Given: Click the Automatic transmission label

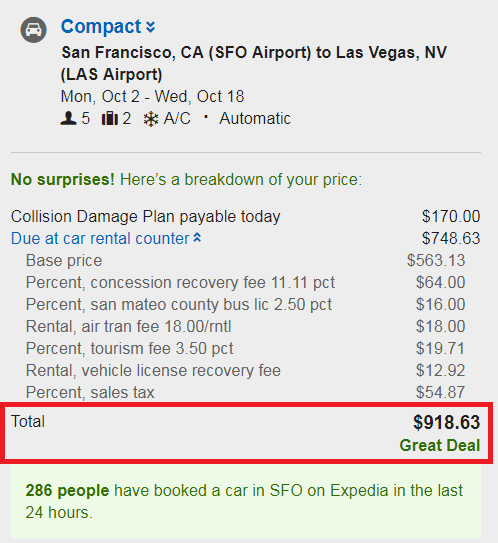Looking at the screenshot, I should click(255, 118).
